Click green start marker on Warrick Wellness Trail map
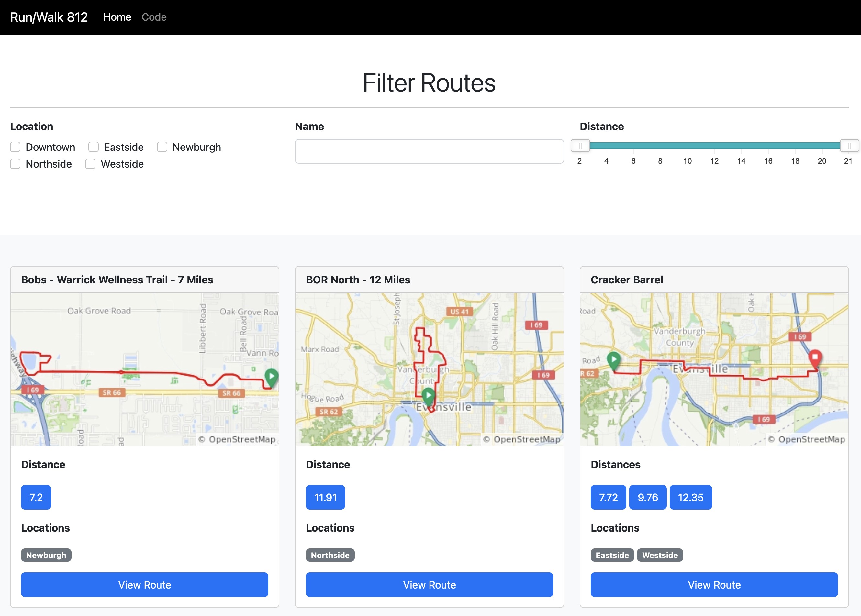This screenshot has width=861, height=616. 271,377
